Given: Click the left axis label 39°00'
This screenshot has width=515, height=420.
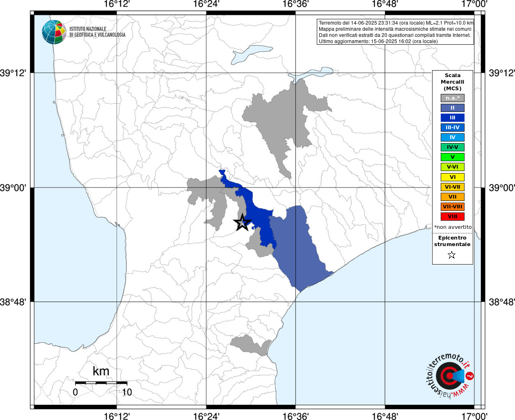Looking at the screenshot, I should coord(14,187).
